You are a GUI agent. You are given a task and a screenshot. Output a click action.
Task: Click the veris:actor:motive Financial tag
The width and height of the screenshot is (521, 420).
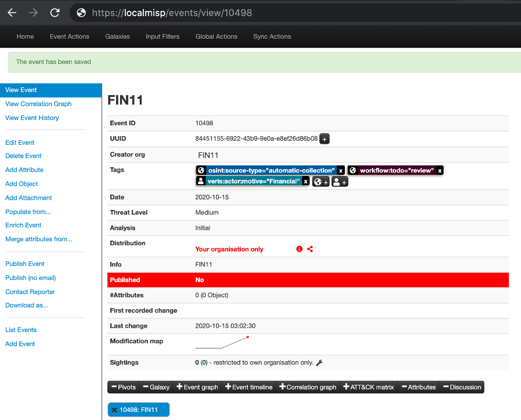point(254,181)
